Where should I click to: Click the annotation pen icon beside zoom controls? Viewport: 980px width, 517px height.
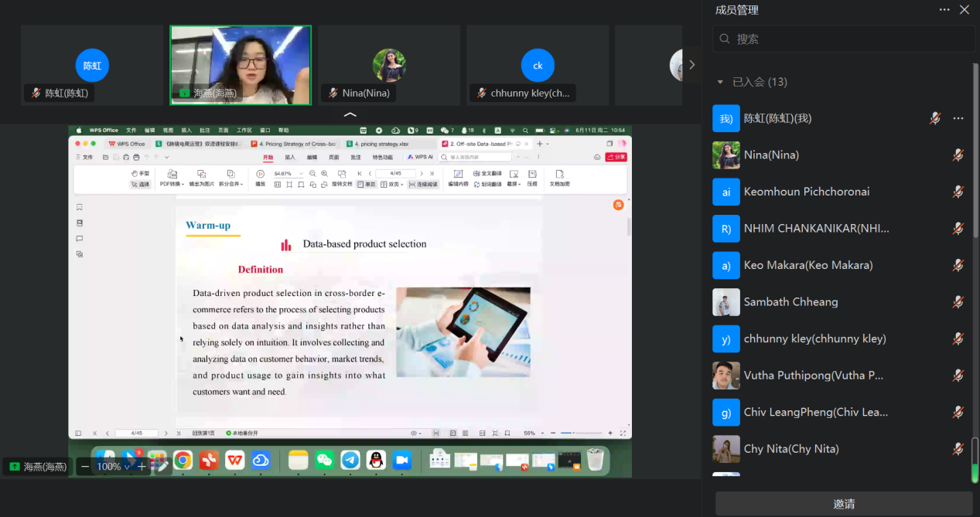click(x=162, y=467)
